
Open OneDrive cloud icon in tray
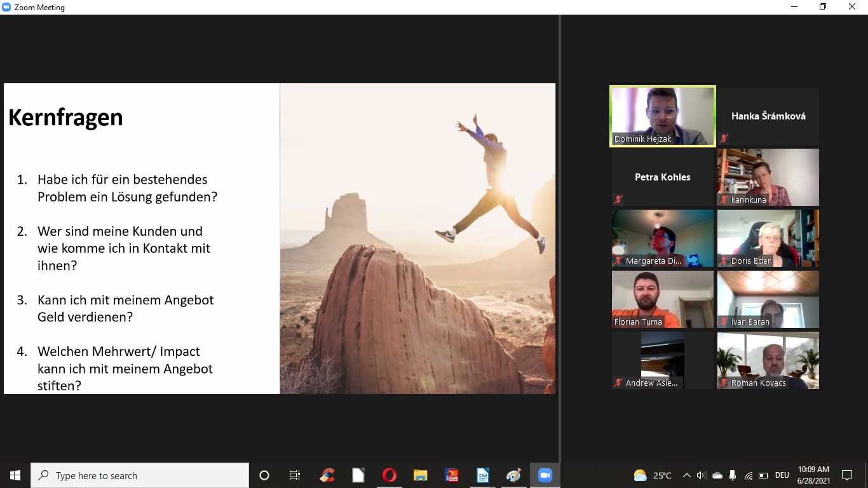click(717, 475)
